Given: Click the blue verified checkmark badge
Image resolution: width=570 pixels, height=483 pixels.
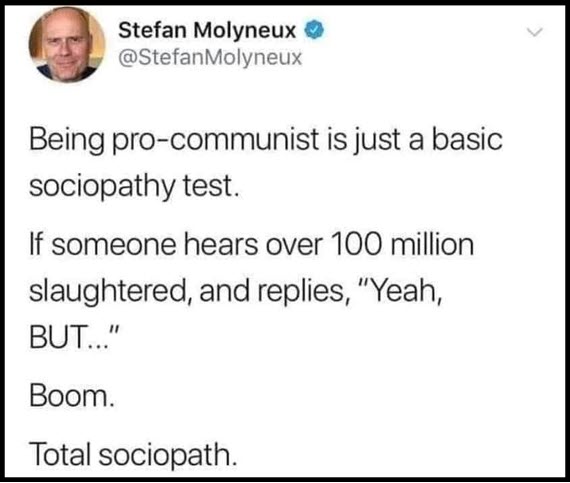Looking at the screenshot, I should pos(314,30).
